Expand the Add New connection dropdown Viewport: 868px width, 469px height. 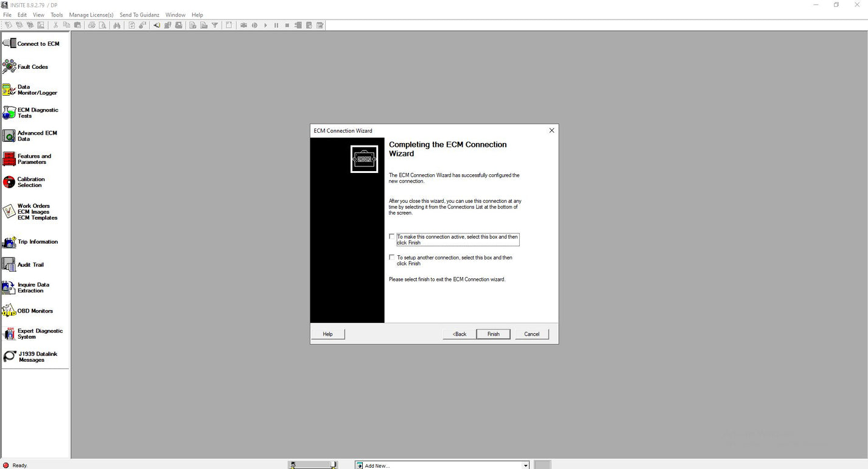tap(525, 465)
